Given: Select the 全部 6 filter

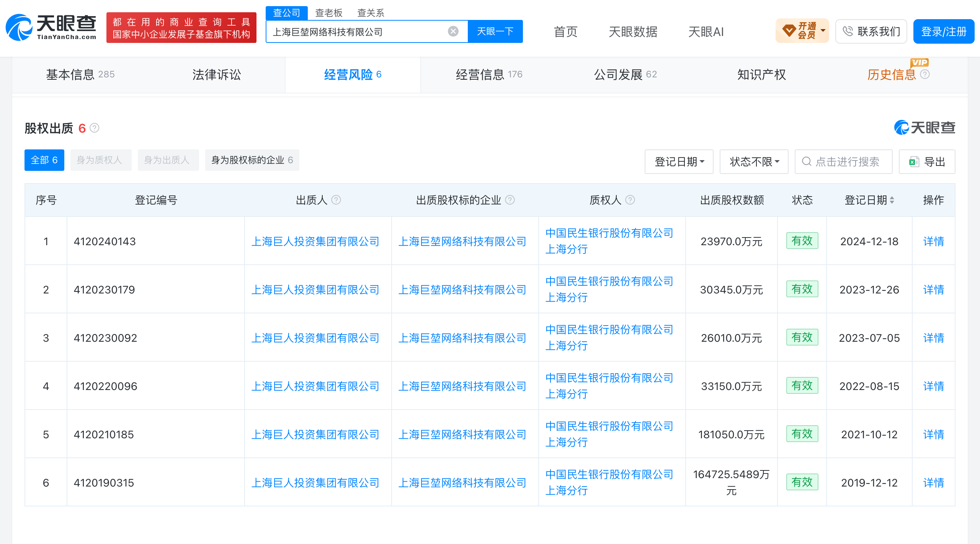Looking at the screenshot, I should [x=44, y=160].
